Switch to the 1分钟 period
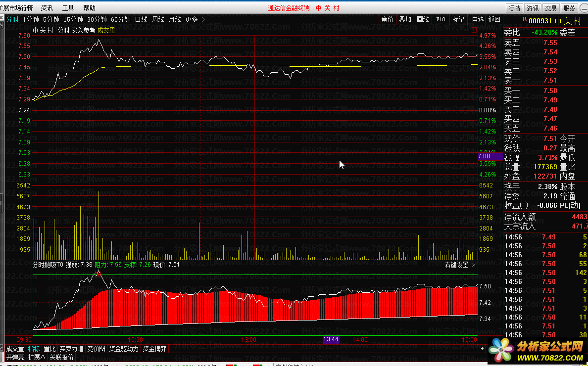The height and width of the screenshot is (366, 588). pos(31,19)
